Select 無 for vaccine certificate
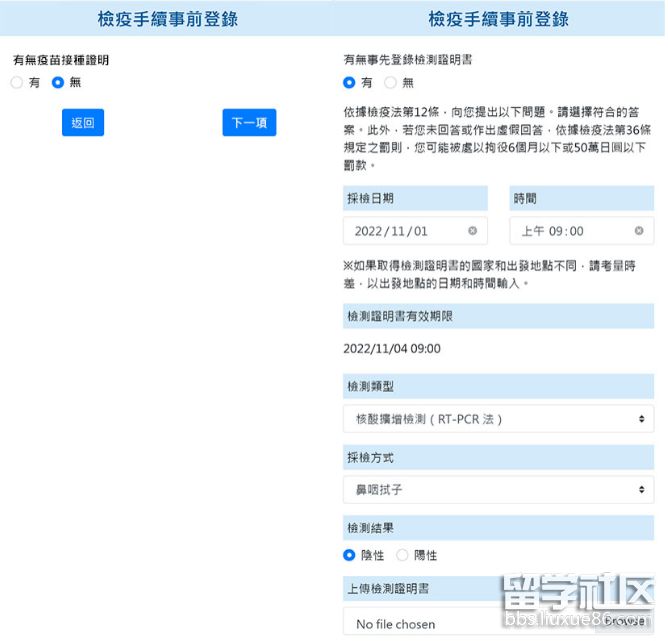This screenshot has height=641, width=668. click(58, 83)
